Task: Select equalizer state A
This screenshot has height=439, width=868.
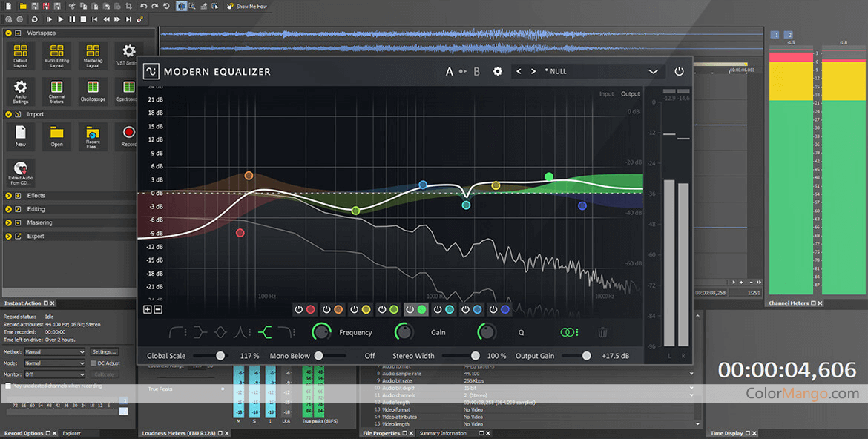Action: (x=449, y=72)
